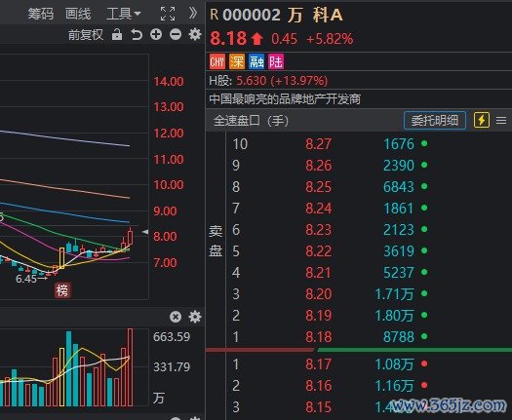Click the 8.00 price axis label

(x=165, y=236)
